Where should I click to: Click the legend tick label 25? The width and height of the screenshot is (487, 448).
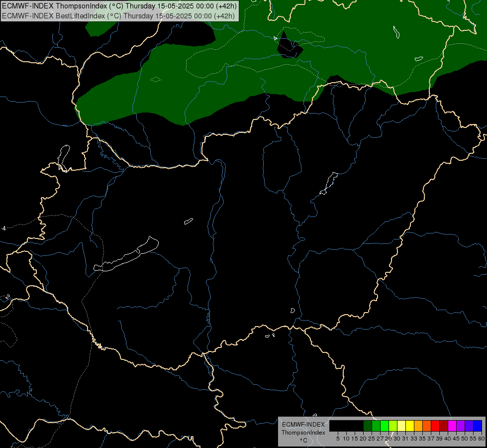[372, 439]
